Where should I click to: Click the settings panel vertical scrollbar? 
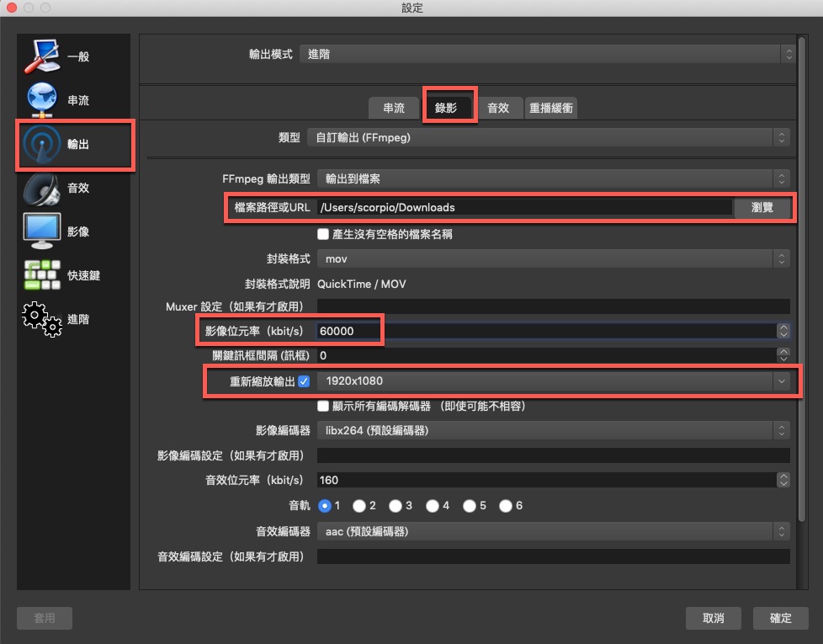point(801,278)
